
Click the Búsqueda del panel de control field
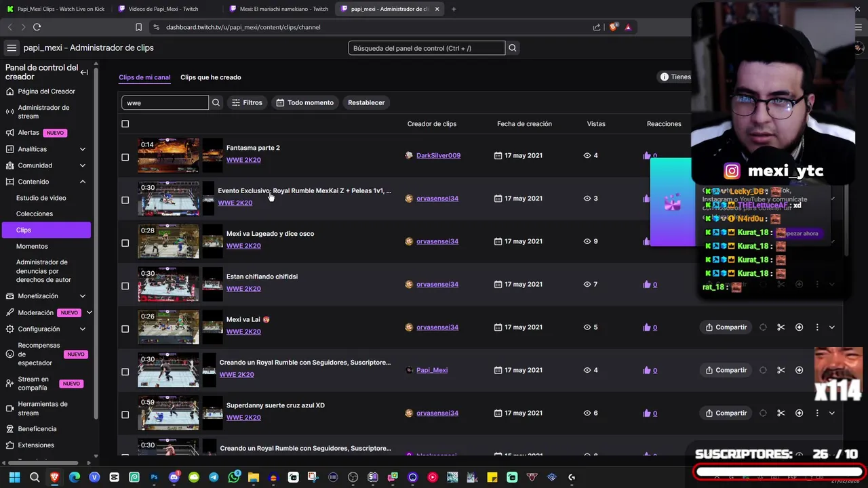pyautogui.click(x=427, y=48)
